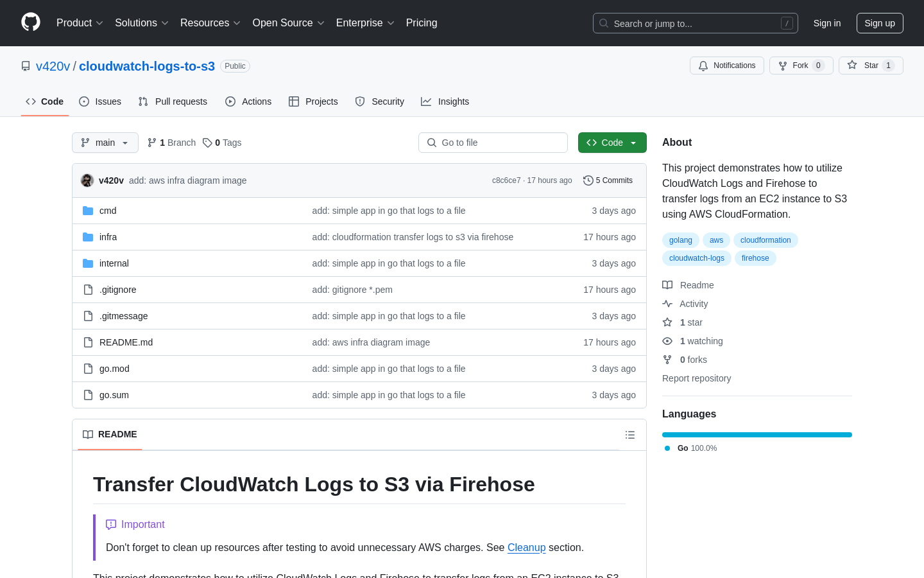Select the Code repository tab
Viewport: 924px width, 578px height.
pos(45,101)
